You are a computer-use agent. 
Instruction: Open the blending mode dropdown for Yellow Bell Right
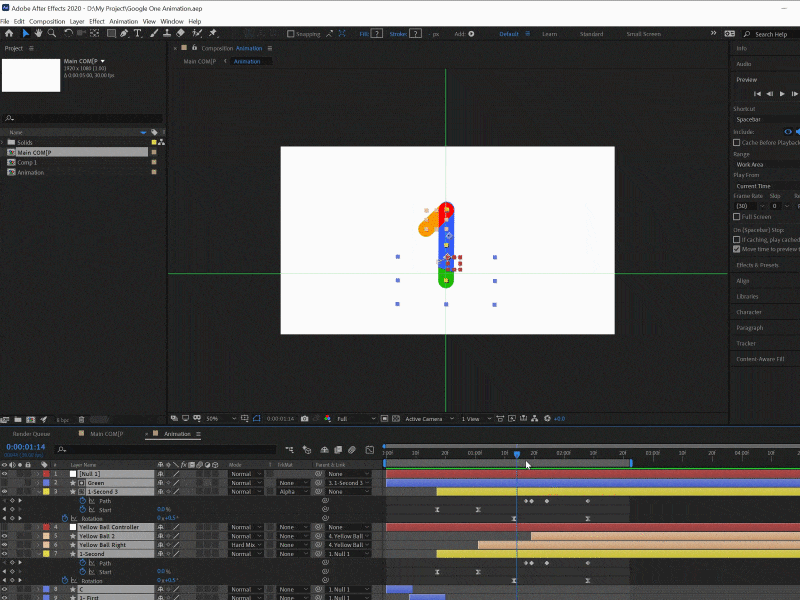(246, 545)
